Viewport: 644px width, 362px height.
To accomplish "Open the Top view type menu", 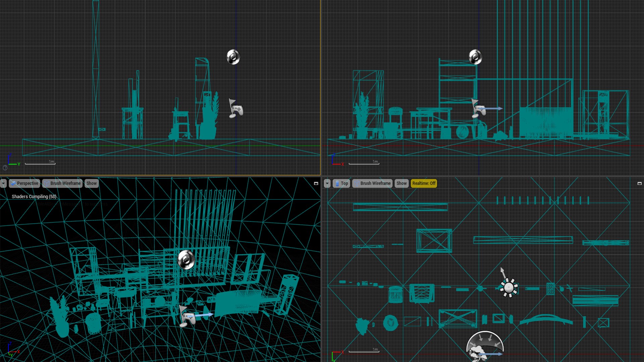I will click(x=341, y=183).
